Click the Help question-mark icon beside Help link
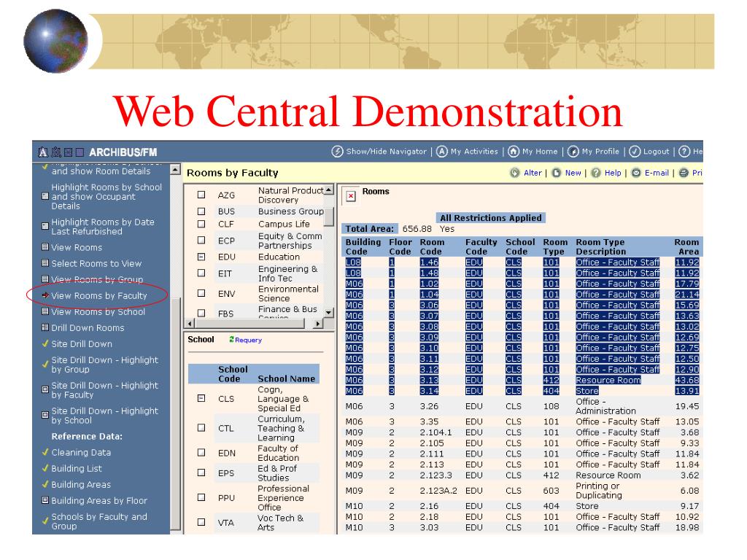 pos(596,173)
